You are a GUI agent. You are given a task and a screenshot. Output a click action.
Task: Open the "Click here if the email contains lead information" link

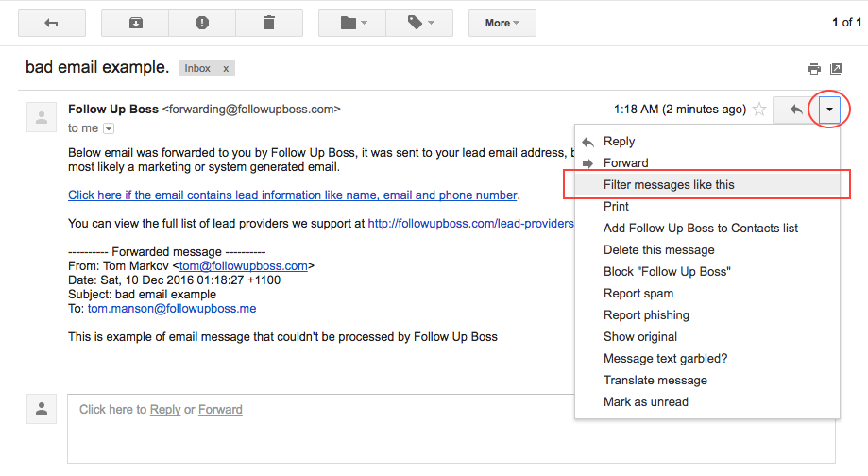point(293,195)
